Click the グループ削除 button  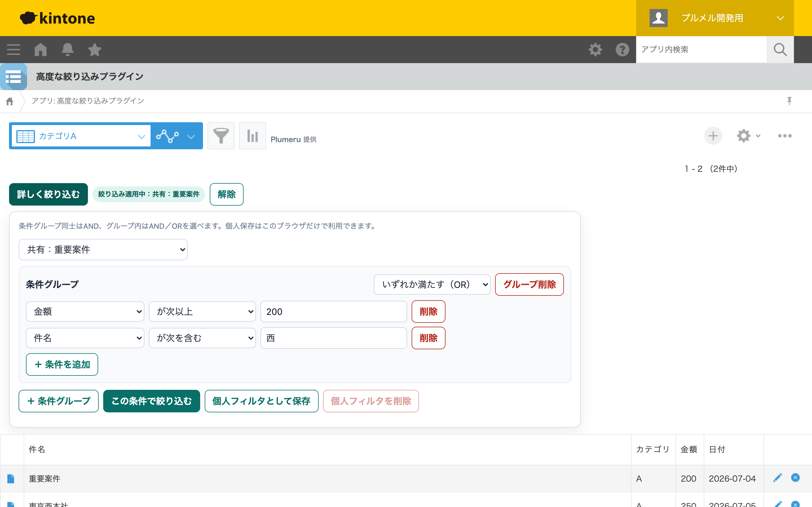(x=529, y=284)
